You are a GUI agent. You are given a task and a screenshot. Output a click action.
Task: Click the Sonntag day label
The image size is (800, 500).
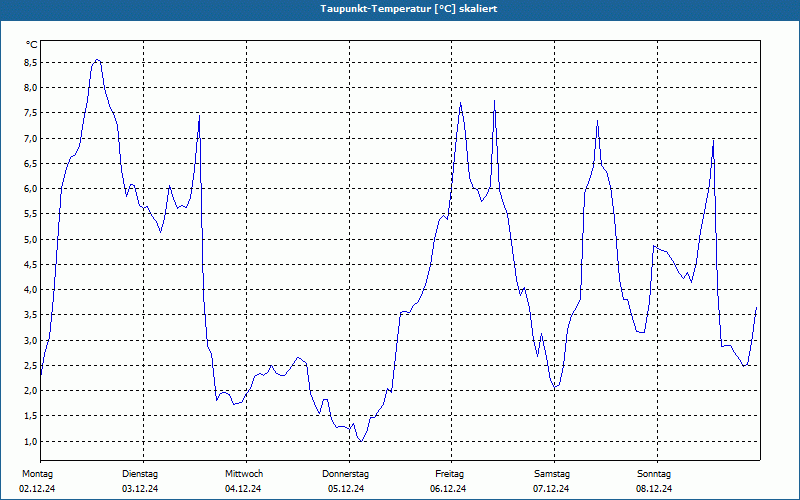coord(654,474)
